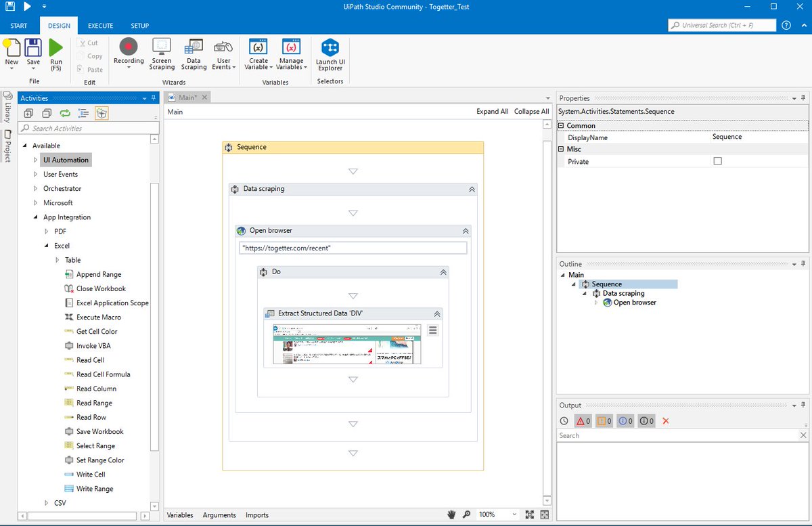Image resolution: width=812 pixels, height=526 pixels.
Task: Expand the UI Automation tree node
Action: [36, 160]
